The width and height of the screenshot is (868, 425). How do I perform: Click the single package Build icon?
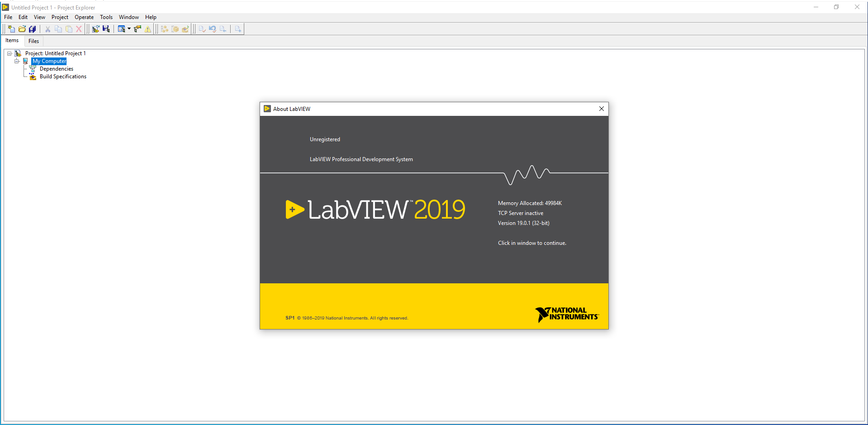click(x=175, y=29)
